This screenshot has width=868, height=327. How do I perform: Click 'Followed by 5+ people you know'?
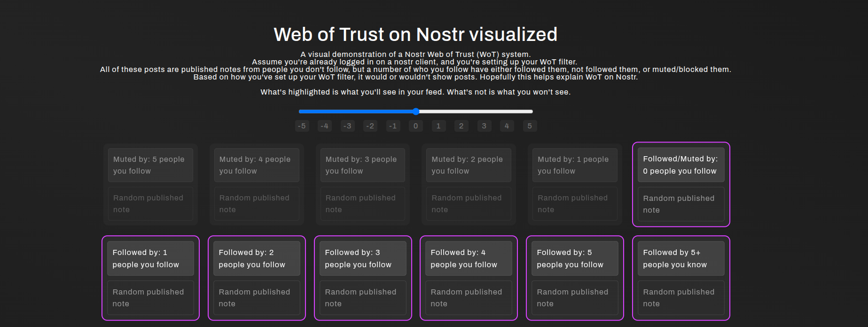pos(681,258)
